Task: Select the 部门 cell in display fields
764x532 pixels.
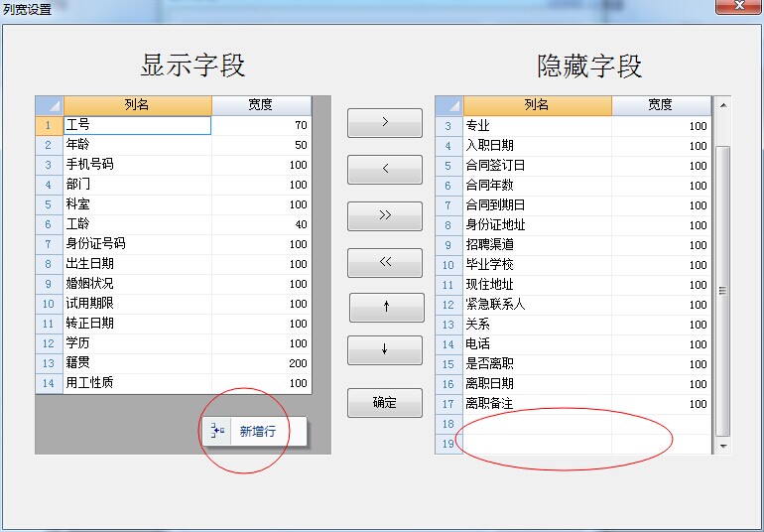Action: [137, 185]
